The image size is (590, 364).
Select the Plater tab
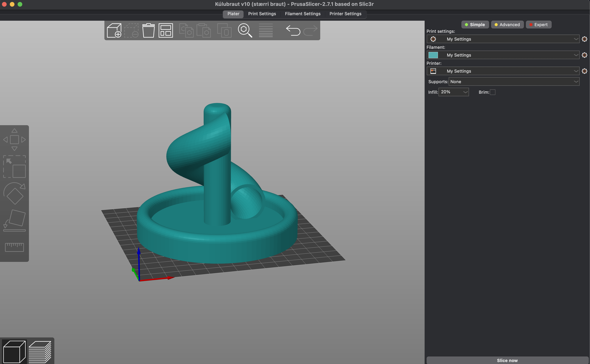coord(233,14)
